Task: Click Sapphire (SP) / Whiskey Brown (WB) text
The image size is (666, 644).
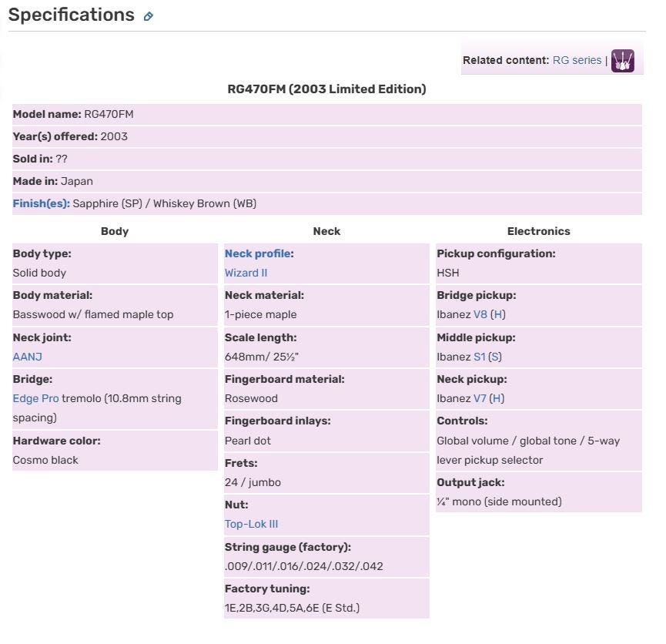Action: [x=164, y=203]
